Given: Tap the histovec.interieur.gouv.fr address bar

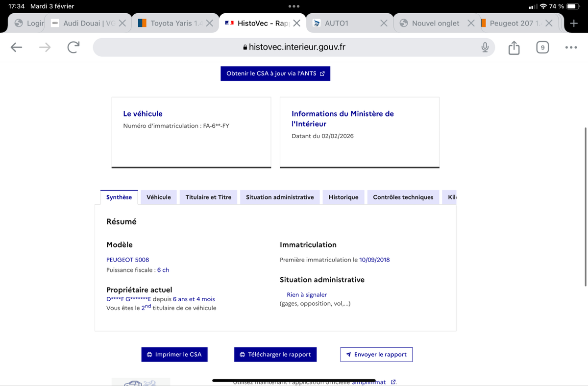Looking at the screenshot, I should click(x=294, y=47).
